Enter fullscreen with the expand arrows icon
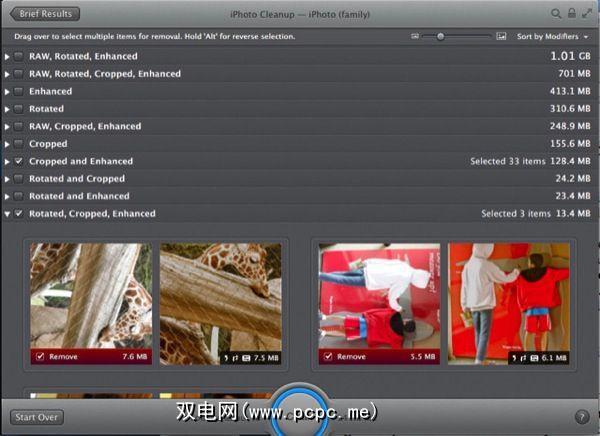 pyautogui.click(x=586, y=14)
